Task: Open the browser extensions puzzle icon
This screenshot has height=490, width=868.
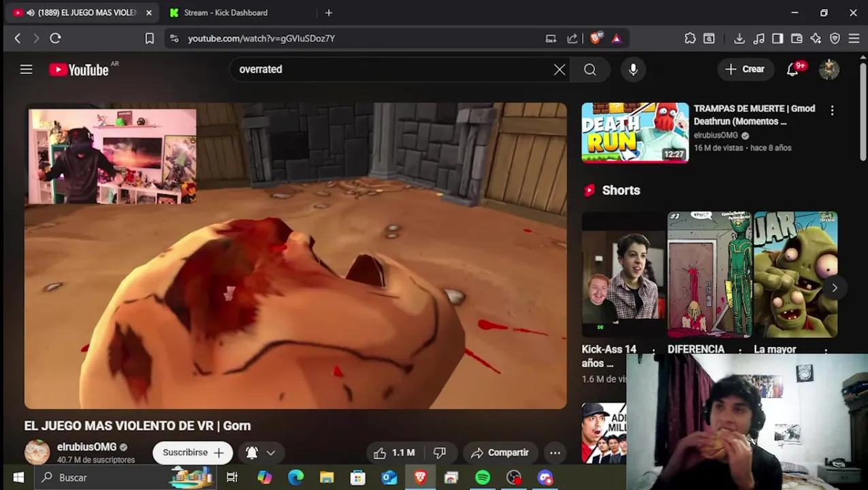Action: tap(690, 38)
